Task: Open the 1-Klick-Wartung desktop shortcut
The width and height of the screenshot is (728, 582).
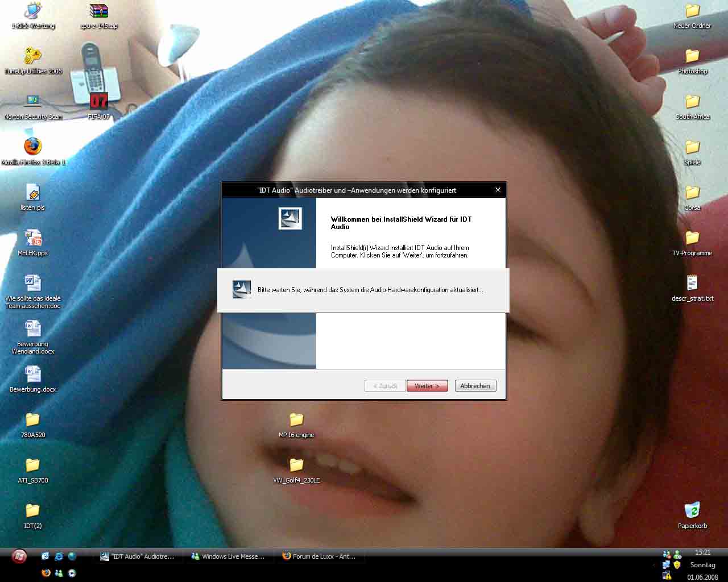Action: (33, 16)
